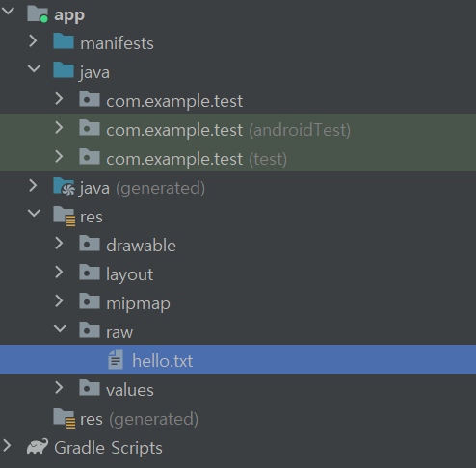Select the layout folder label
This screenshot has height=468, width=476.
130,274
